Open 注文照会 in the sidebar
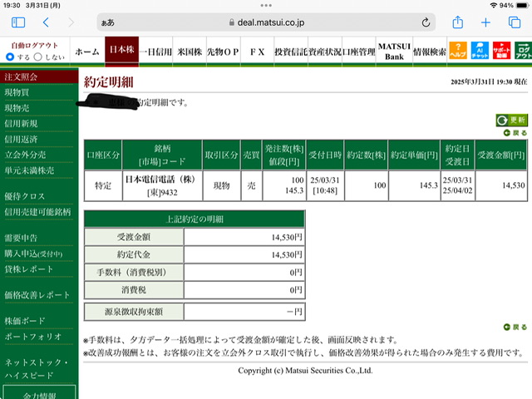The height and width of the screenshot is (399, 532). point(39,76)
